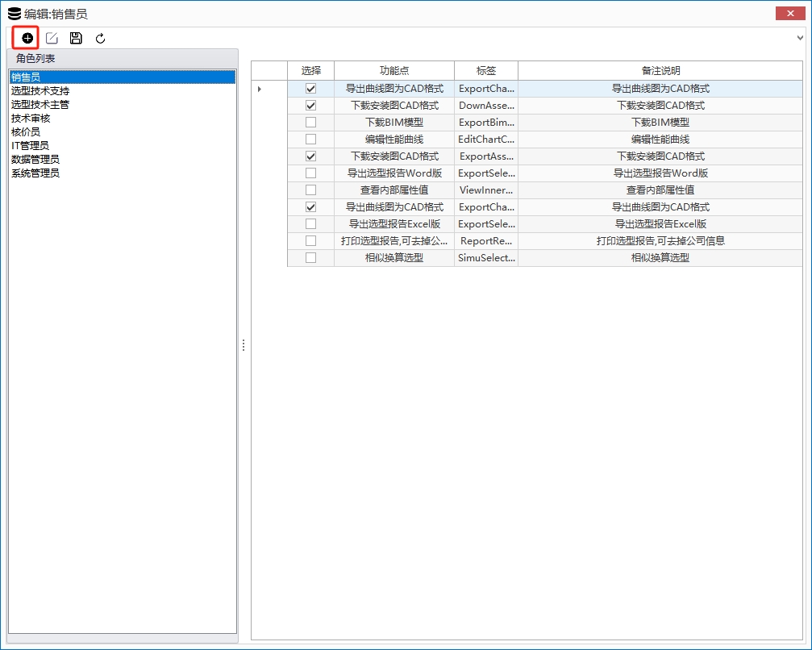Click the EditChartC... tag cell
The height and width of the screenshot is (650, 812).
486,140
